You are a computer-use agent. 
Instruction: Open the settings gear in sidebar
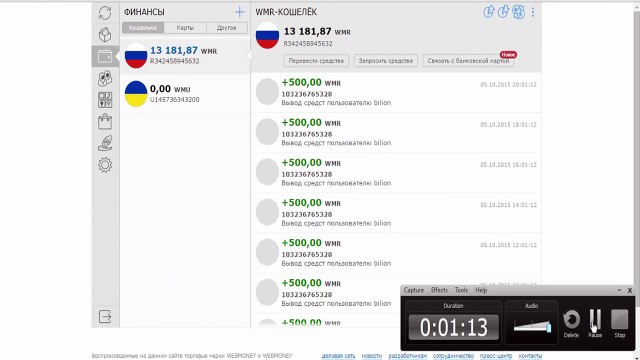105,165
